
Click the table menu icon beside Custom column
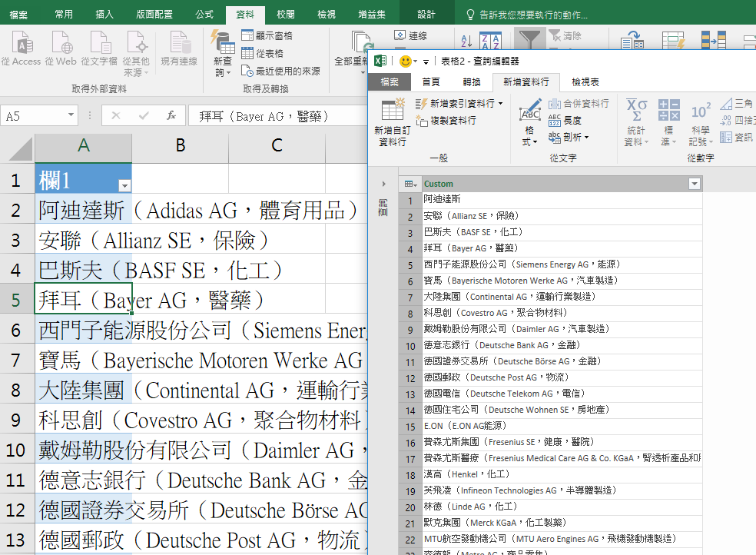click(410, 184)
